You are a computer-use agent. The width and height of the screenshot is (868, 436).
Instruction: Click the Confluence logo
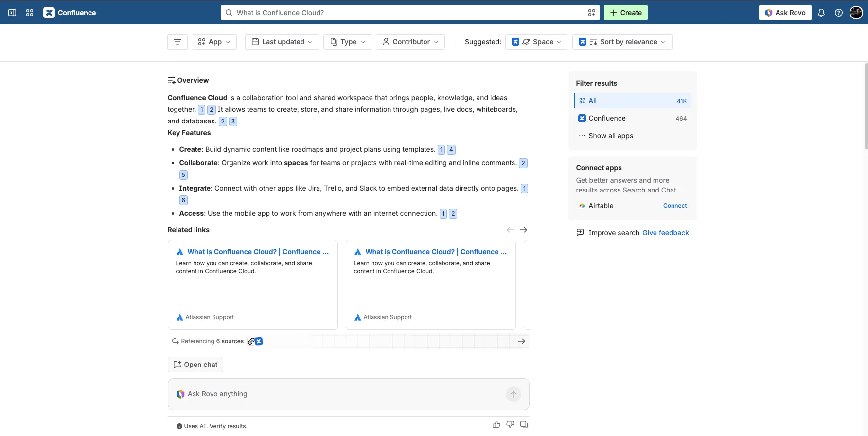[x=70, y=13]
